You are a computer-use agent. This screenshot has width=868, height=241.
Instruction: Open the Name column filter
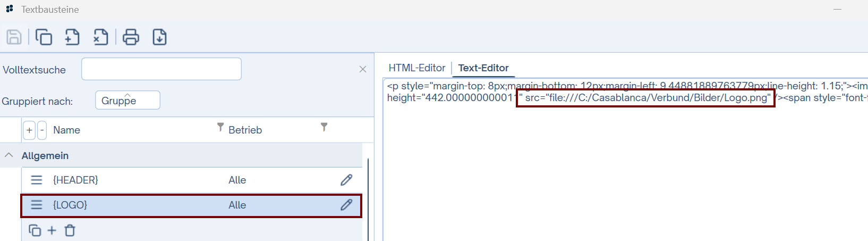click(x=220, y=127)
